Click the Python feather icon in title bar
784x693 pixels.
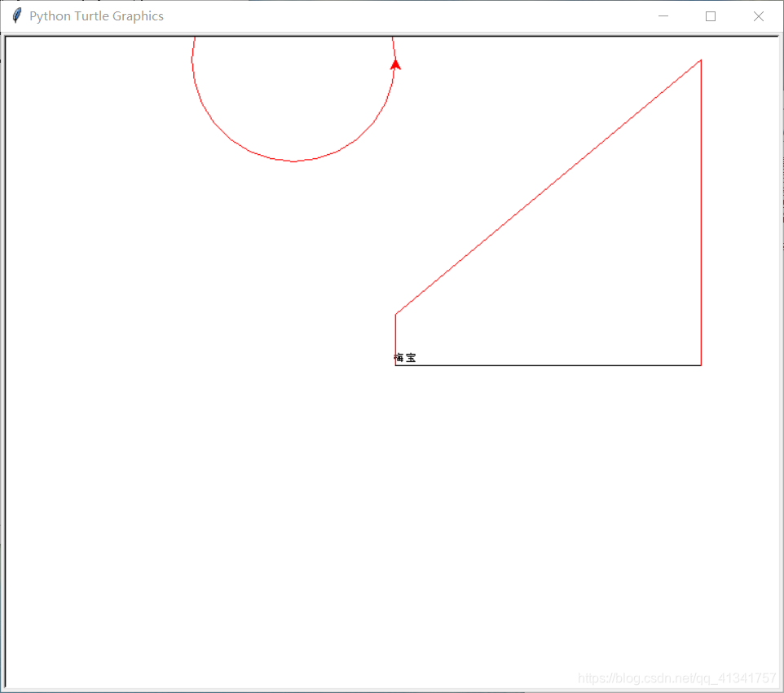coord(17,15)
